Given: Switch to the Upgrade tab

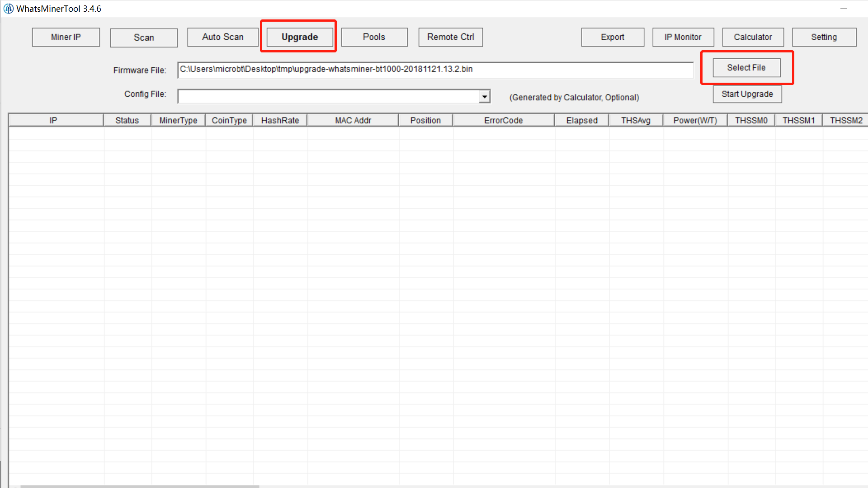Looking at the screenshot, I should tap(299, 37).
